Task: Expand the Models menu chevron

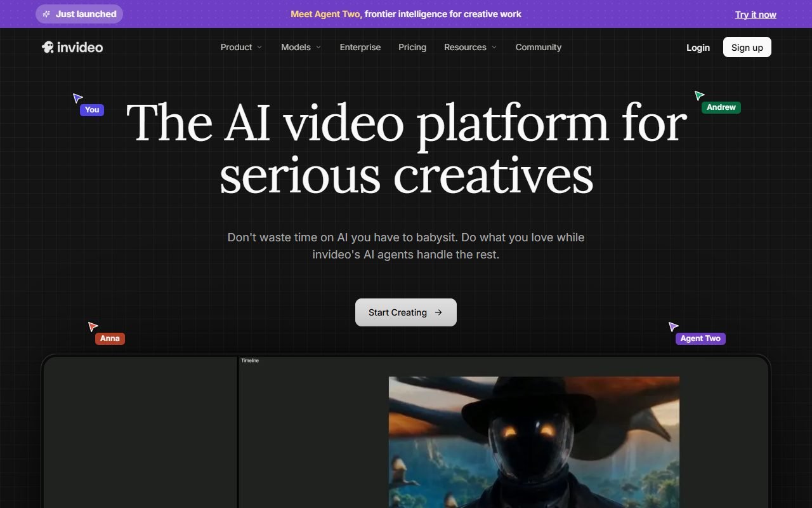Action: pos(318,47)
